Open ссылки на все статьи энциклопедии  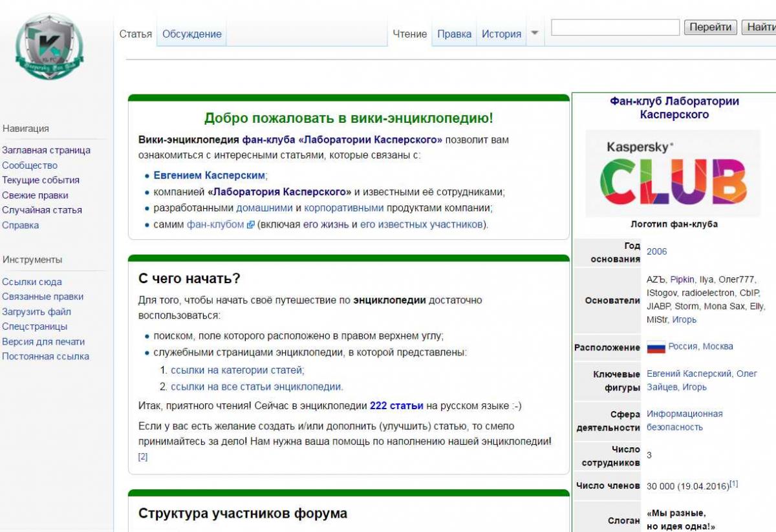coord(257,387)
